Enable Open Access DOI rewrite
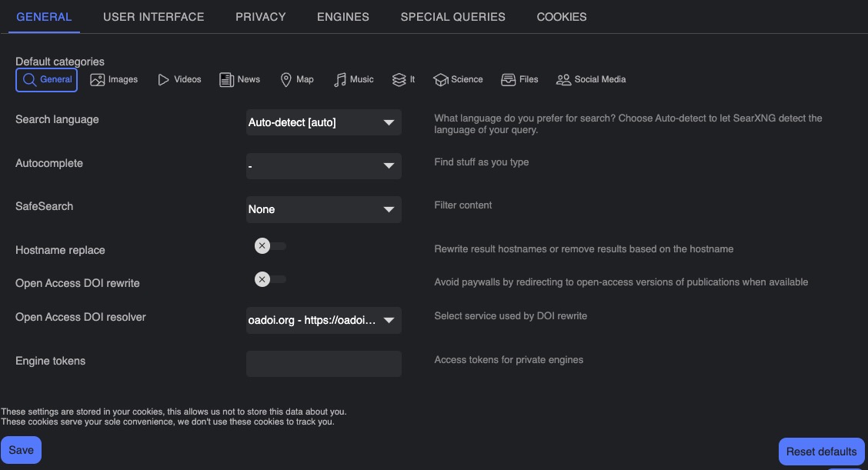This screenshot has width=868, height=470. tap(269, 278)
